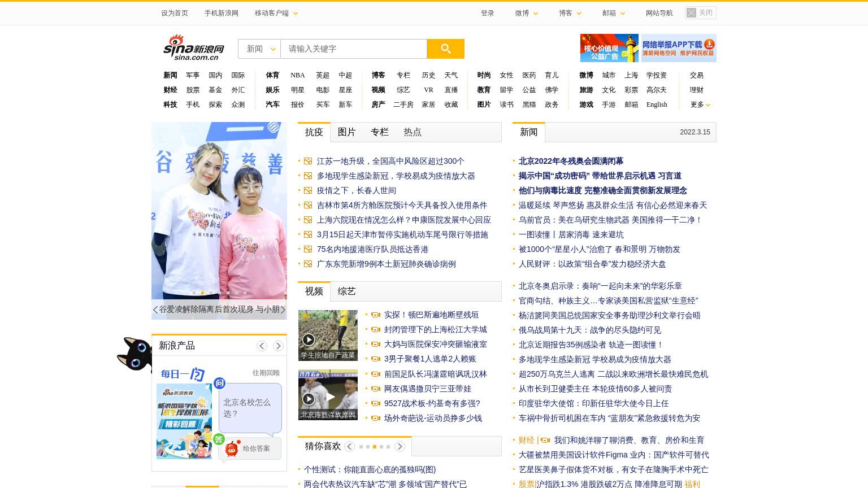The image size is (868, 488).
Task: Click the 谷爱凌解除隔离后首次现身 caption
Action: pos(219,310)
